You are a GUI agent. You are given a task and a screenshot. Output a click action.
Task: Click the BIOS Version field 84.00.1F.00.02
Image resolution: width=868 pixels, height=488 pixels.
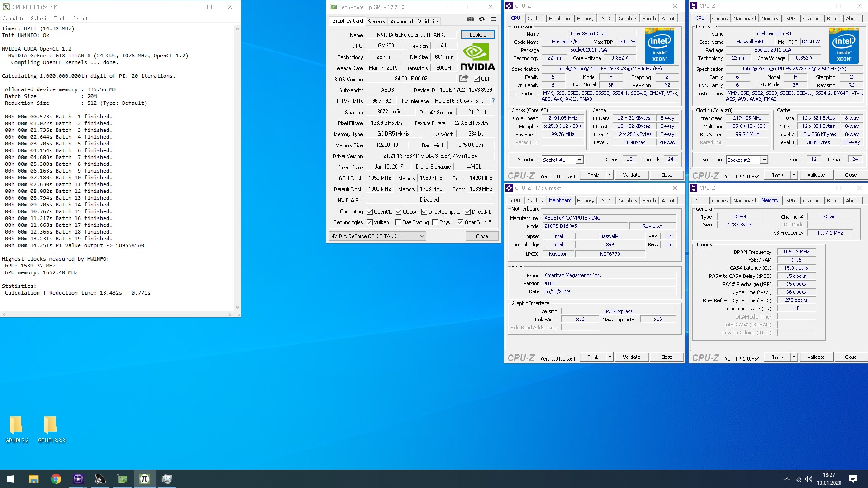click(411, 79)
